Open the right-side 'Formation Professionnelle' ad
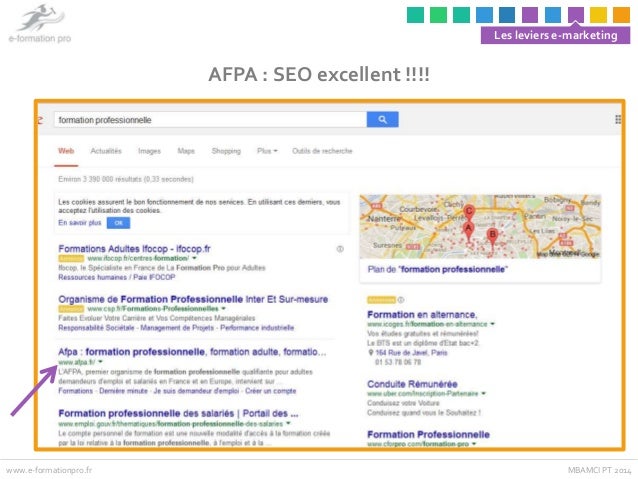 point(428,435)
